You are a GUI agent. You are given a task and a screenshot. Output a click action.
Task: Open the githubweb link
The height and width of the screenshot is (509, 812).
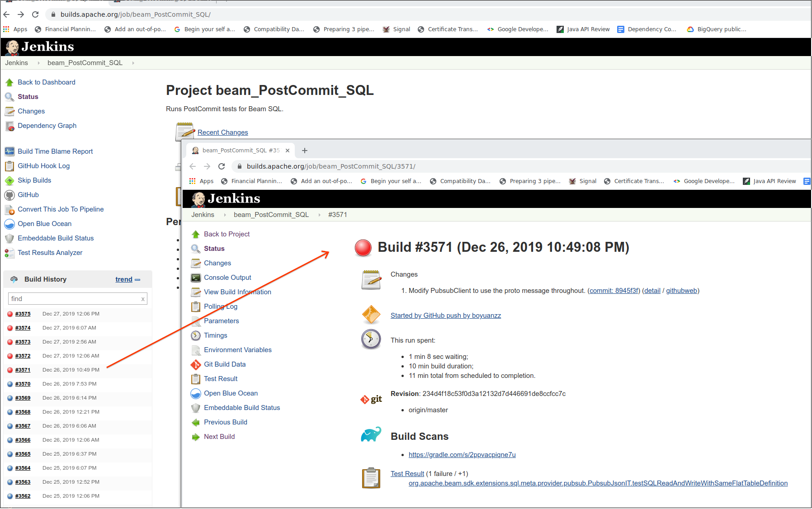[x=681, y=291]
